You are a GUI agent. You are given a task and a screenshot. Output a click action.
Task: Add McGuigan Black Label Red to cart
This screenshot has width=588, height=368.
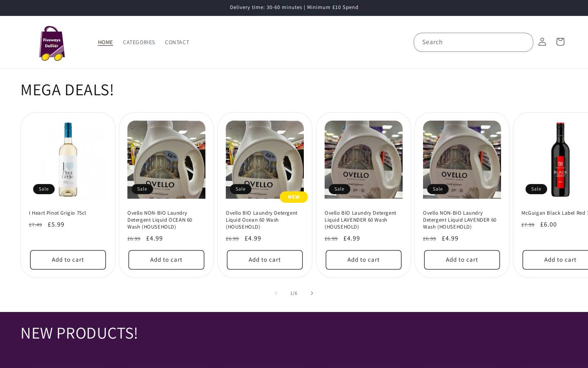pyautogui.click(x=555, y=260)
